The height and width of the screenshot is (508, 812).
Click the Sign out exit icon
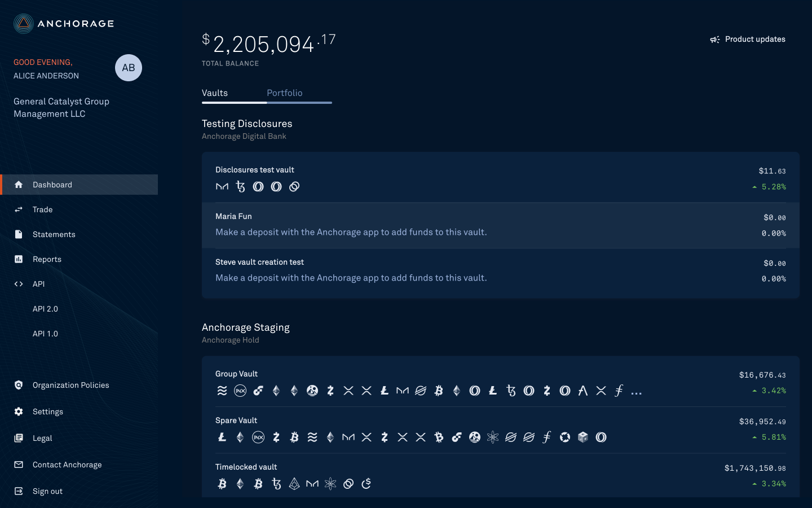[19, 491]
